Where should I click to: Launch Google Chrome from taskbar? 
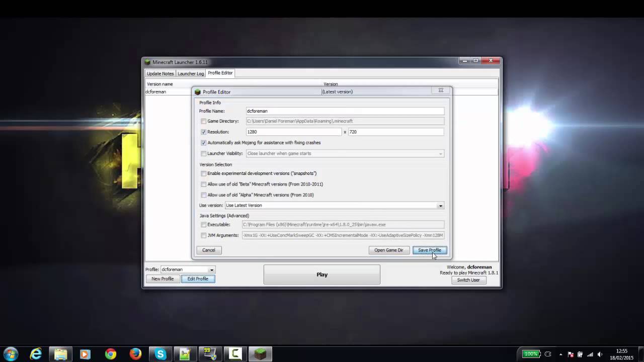(x=110, y=354)
